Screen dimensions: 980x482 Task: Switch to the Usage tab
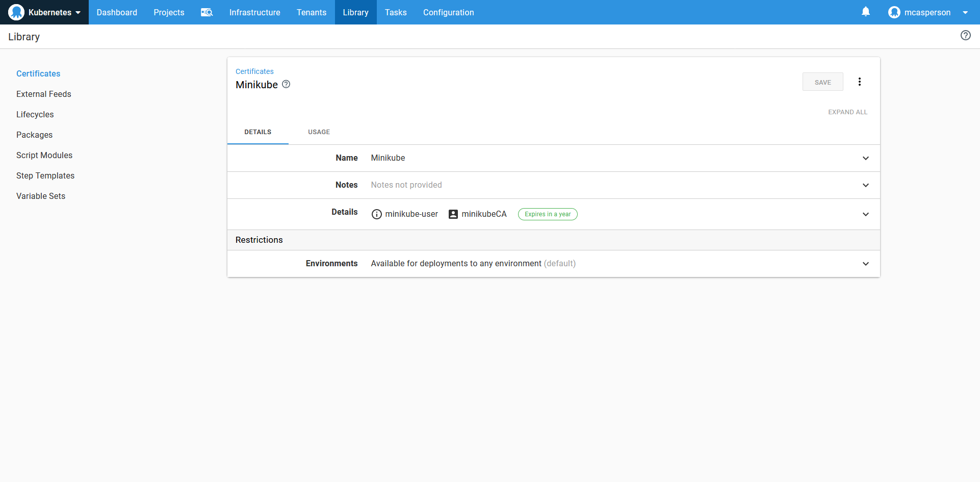[x=319, y=132]
